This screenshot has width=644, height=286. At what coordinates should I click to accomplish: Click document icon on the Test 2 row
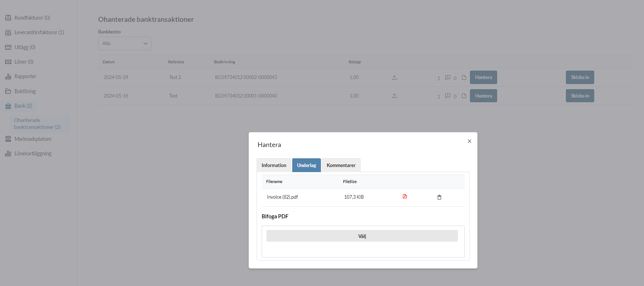click(x=464, y=78)
